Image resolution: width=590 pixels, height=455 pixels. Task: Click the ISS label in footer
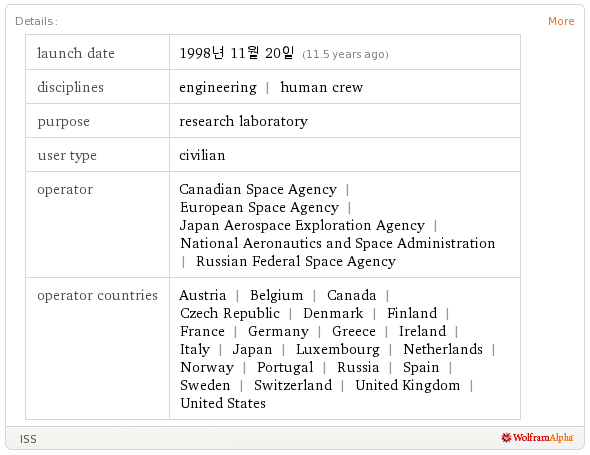point(28,439)
